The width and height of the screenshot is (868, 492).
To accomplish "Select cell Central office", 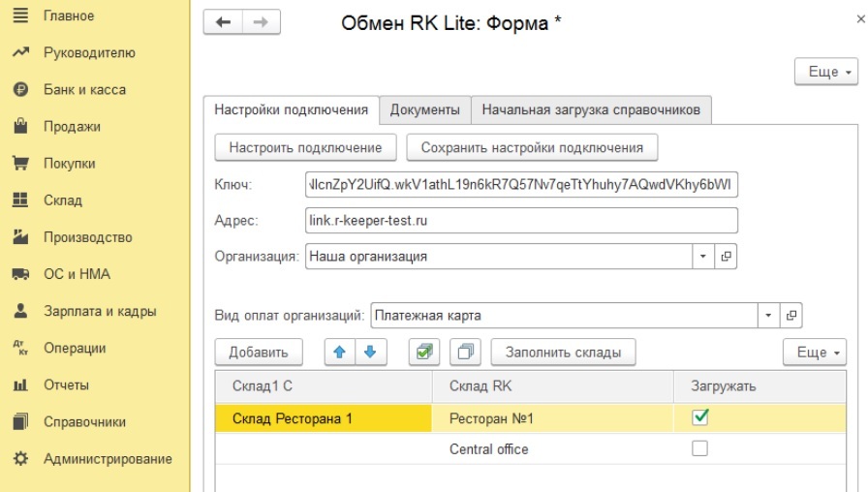I will pos(552,448).
